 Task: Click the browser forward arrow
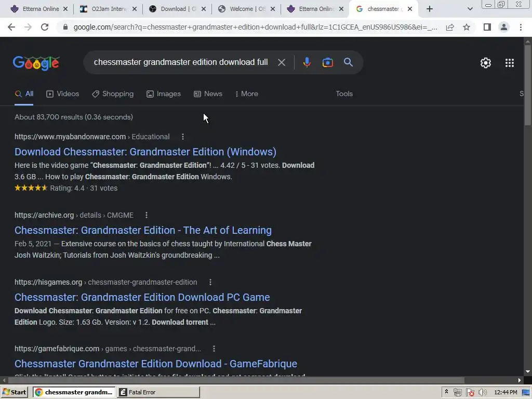tap(28, 27)
